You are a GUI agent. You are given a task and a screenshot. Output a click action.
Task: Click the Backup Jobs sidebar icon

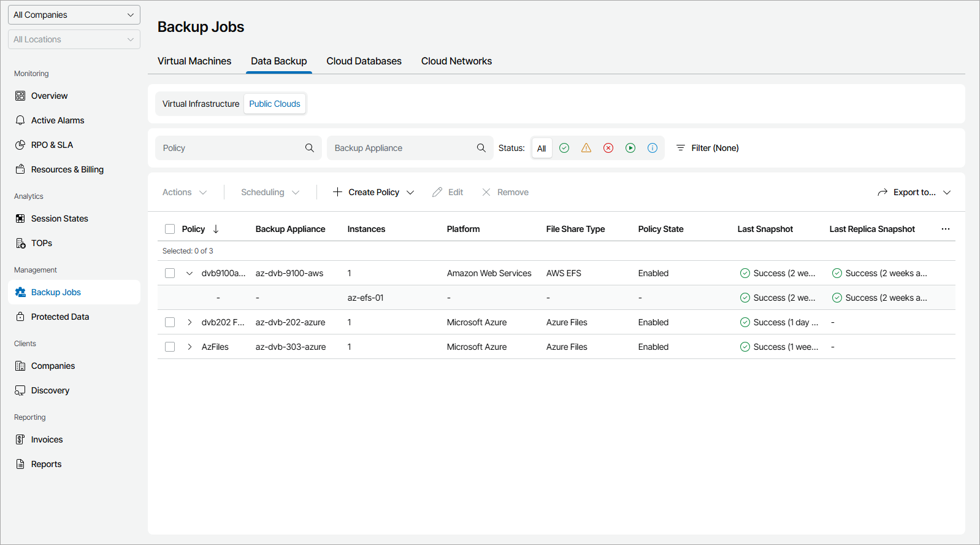[x=20, y=292]
